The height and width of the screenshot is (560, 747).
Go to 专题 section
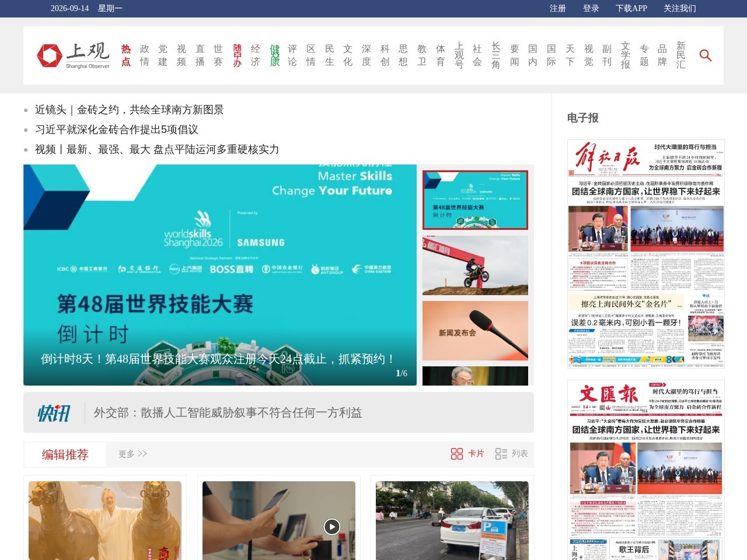pyautogui.click(x=644, y=55)
